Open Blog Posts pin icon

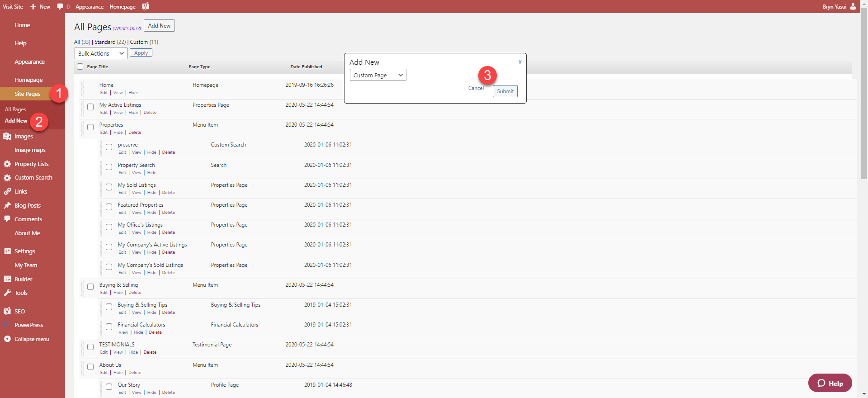7,205
